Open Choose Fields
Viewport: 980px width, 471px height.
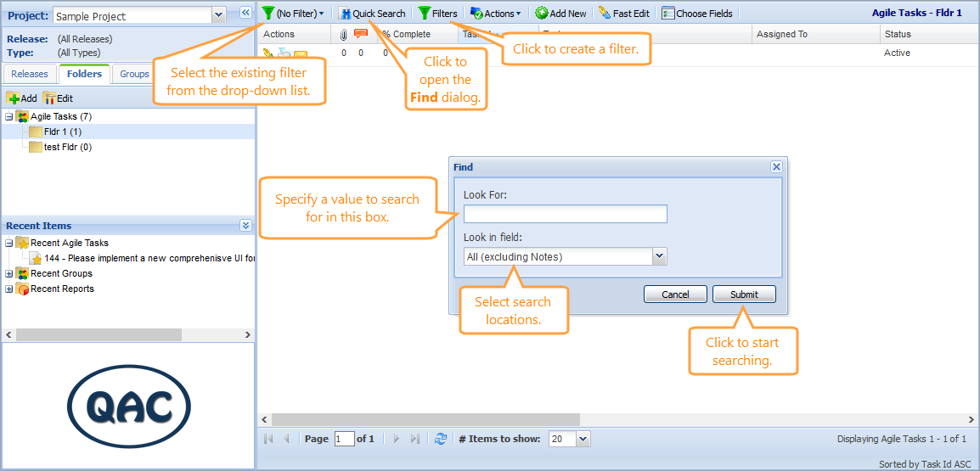[697, 13]
